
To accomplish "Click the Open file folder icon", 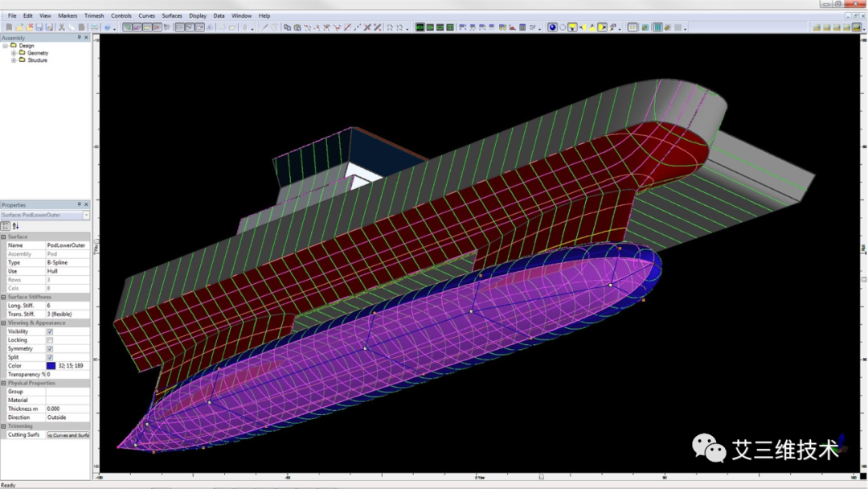I will [x=19, y=27].
